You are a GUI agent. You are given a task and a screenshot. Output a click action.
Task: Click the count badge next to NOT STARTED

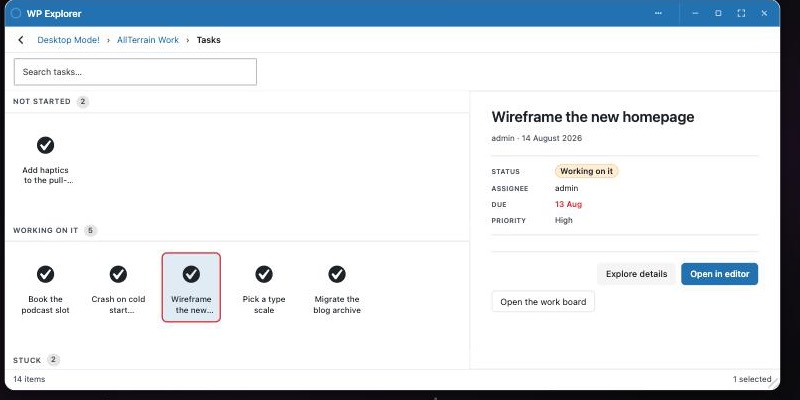[x=83, y=102]
